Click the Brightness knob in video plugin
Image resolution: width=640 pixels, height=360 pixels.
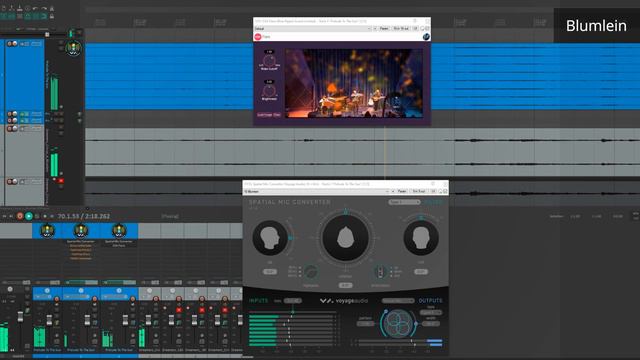coord(269,91)
